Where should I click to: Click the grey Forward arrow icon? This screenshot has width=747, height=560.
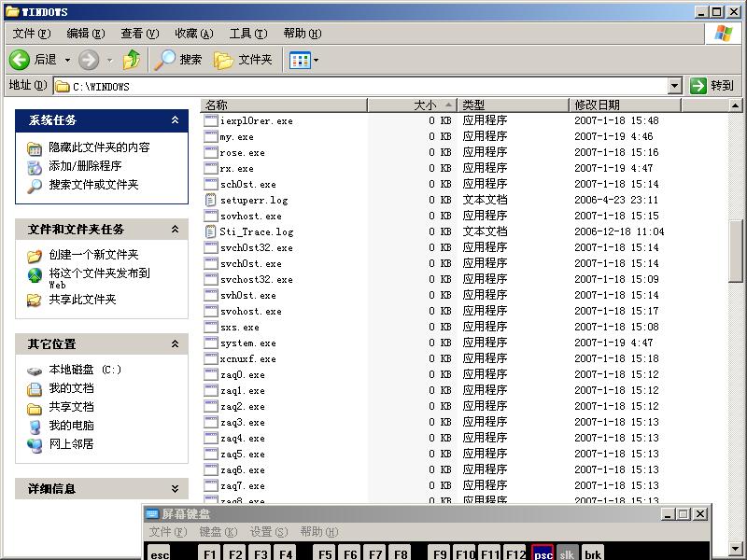[x=89, y=60]
